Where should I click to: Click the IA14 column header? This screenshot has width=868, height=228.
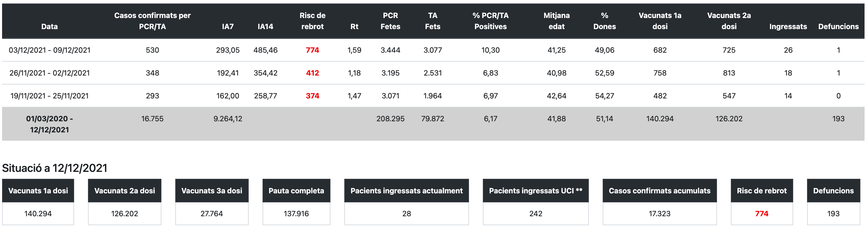tap(265, 26)
